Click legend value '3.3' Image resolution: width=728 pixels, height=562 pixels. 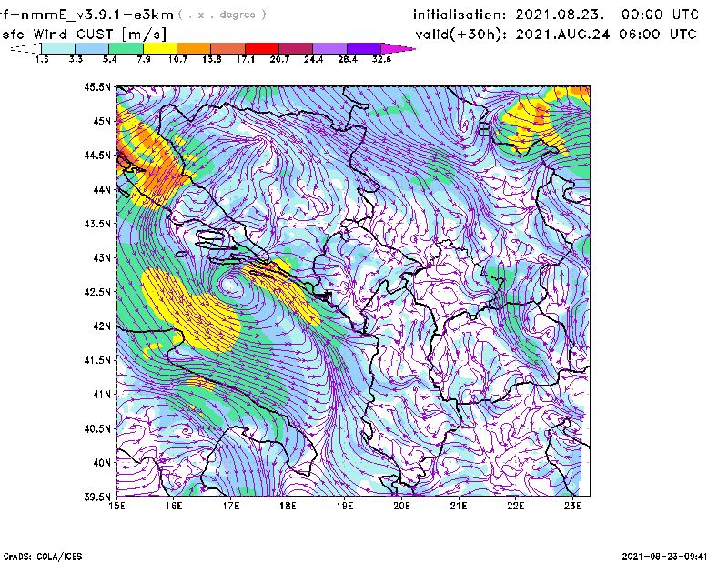[x=76, y=59]
